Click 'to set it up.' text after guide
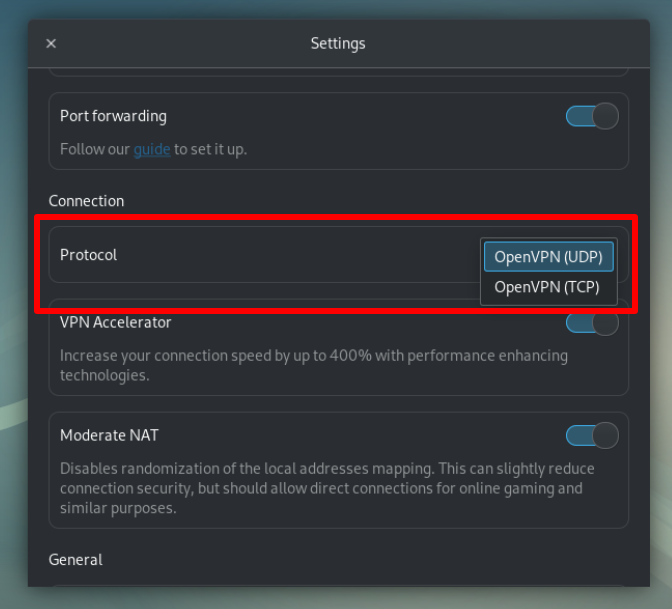 pyautogui.click(x=210, y=150)
